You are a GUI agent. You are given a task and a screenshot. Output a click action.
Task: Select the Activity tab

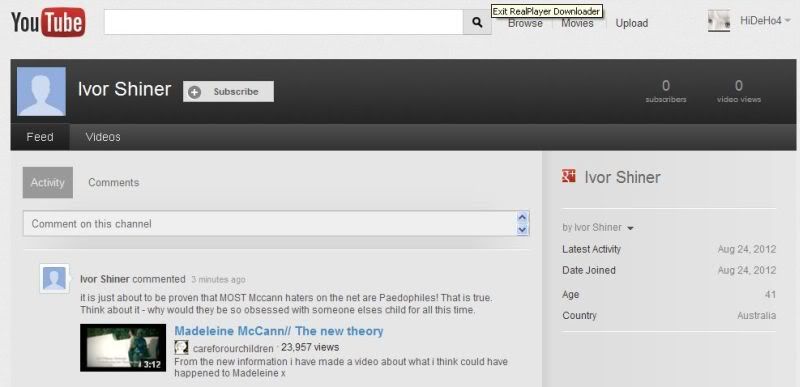[47, 183]
